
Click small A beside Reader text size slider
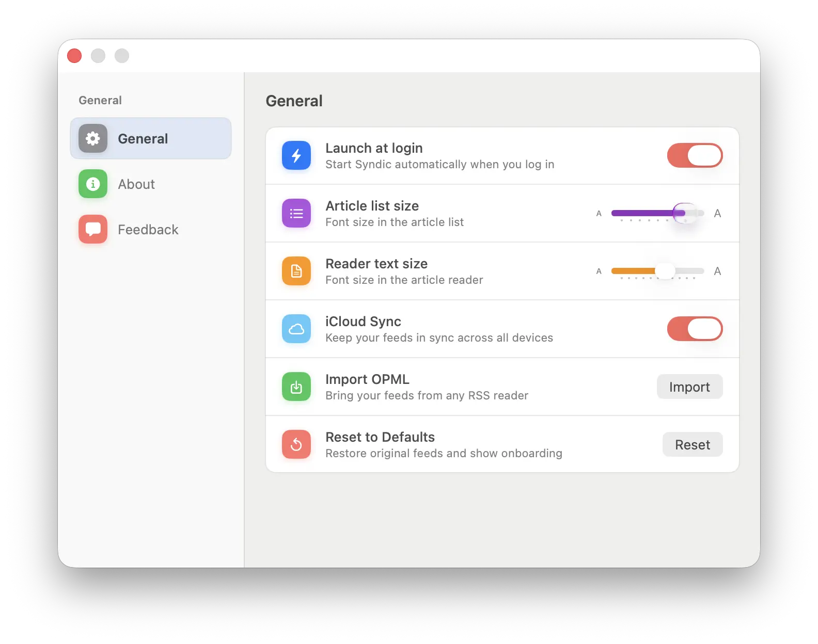click(x=599, y=271)
